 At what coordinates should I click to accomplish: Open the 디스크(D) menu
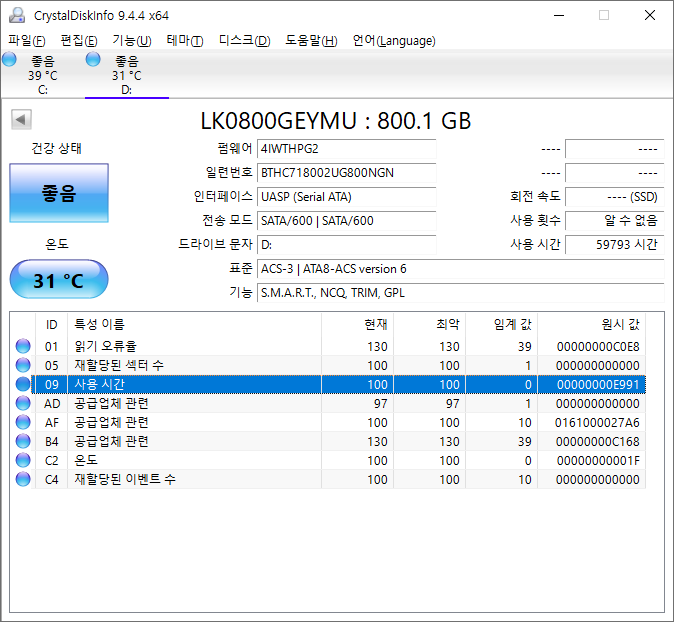[x=245, y=40]
